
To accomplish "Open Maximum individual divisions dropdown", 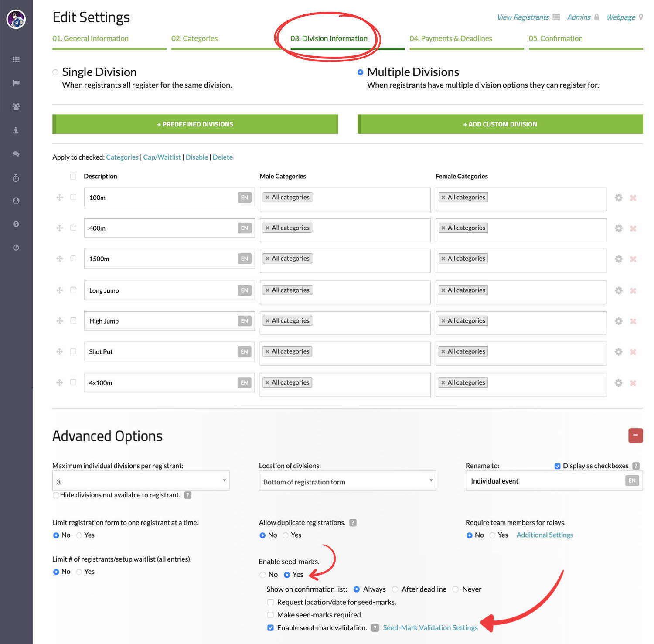I will pos(140,481).
